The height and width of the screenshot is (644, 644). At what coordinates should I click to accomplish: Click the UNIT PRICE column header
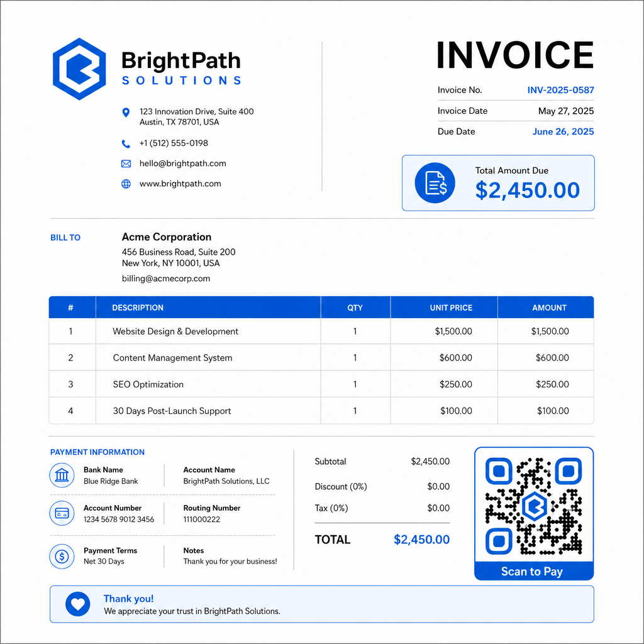[x=451, y=308]
